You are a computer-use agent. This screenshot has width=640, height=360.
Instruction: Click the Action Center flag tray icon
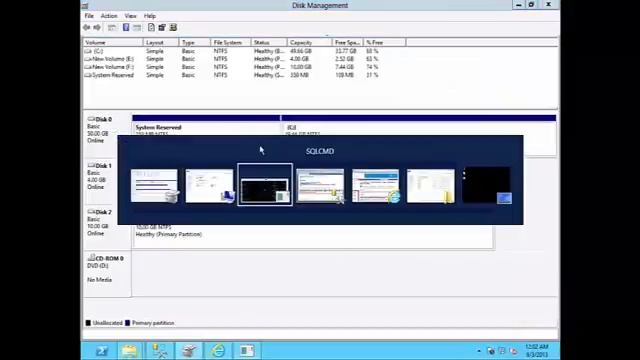pyautogui.click(x=502, y=351)
